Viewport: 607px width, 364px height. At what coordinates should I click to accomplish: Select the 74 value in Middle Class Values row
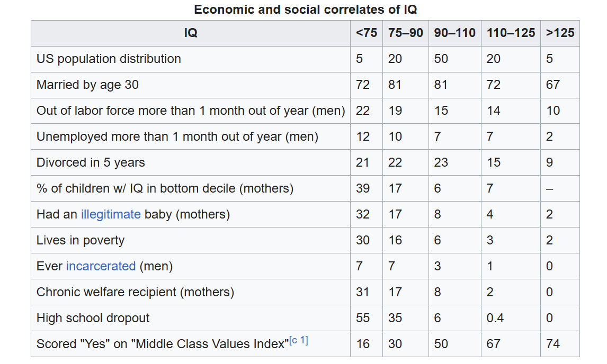[x=553, y=344]
